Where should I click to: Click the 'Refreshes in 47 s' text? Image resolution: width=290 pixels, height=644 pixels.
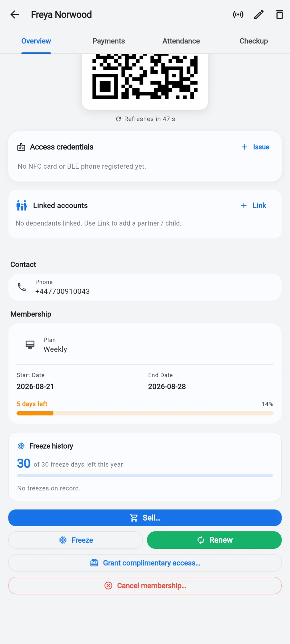point(150,119)
